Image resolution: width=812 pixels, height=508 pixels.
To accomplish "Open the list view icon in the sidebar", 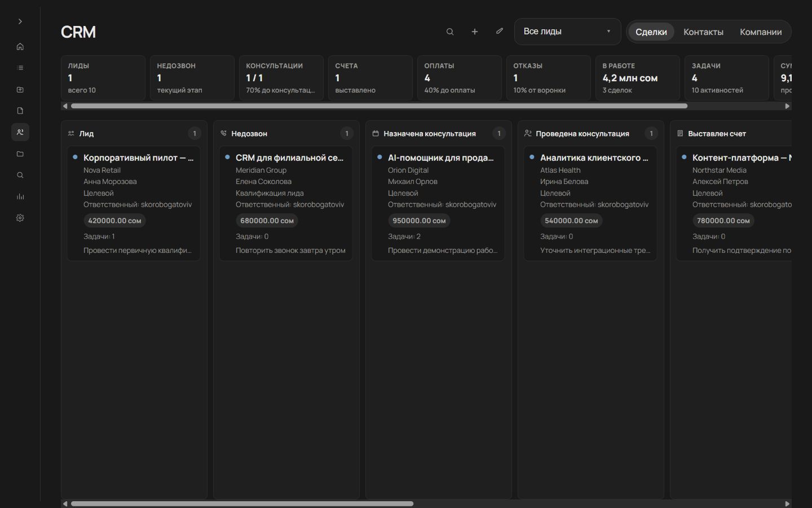I will pyautogui.click(x=20, y=68).
